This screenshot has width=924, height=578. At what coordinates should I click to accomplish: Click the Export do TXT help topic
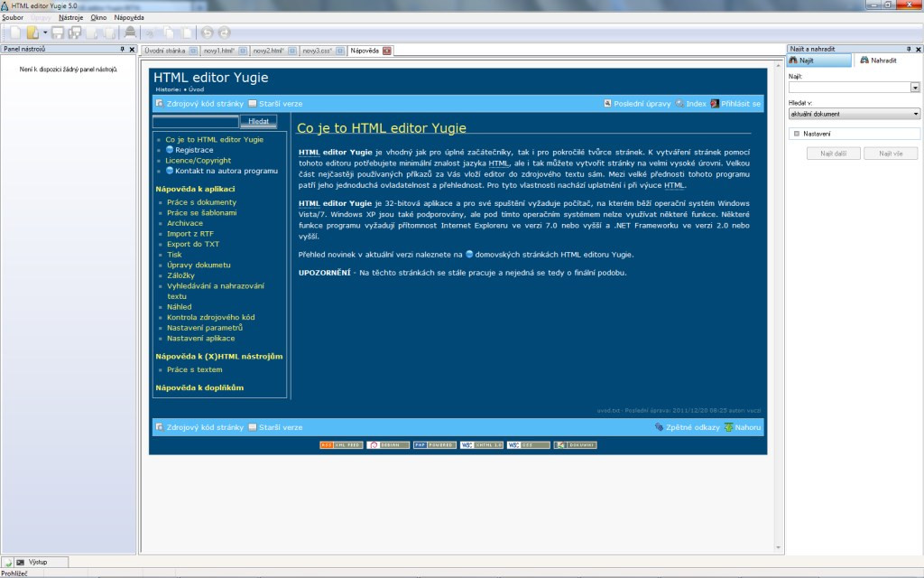pyautogui.click(x=193, y=244)
